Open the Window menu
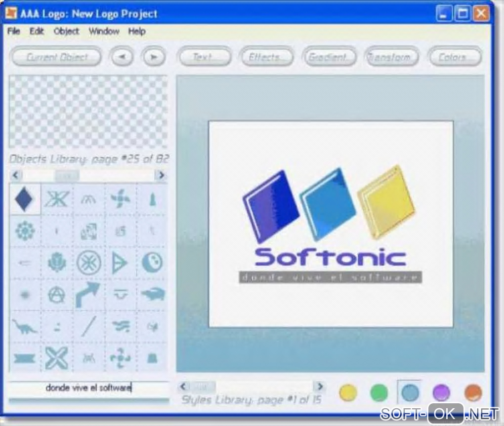 coord(104,31)
